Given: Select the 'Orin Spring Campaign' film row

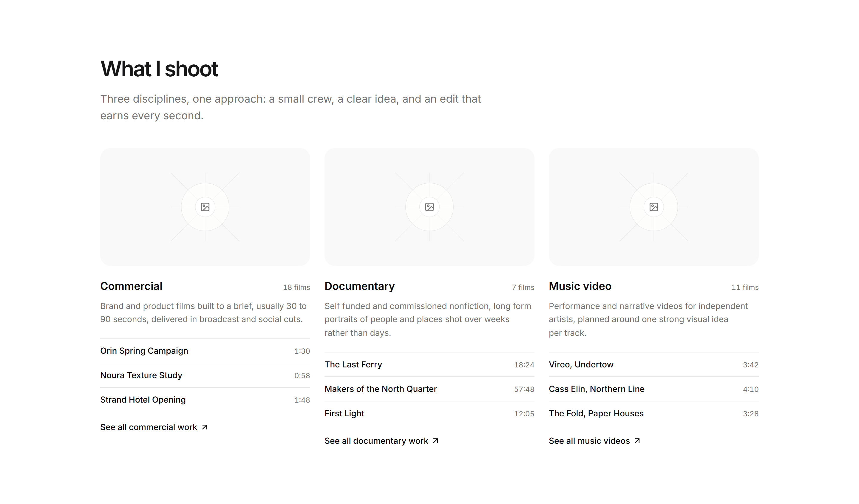Looking at the screenshot, I should tap(205, 351).
